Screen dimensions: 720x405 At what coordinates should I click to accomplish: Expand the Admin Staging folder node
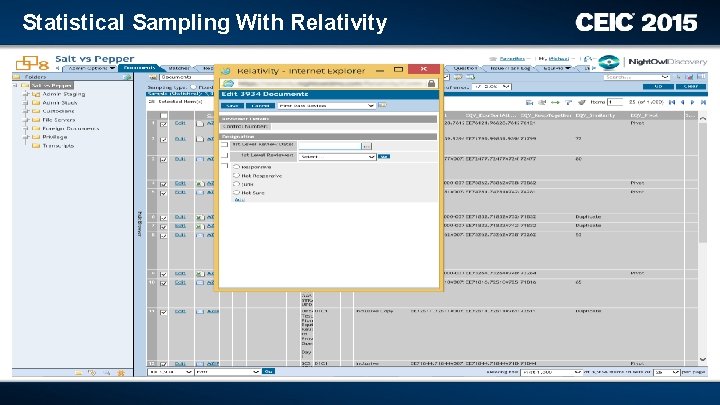[26, 94]
